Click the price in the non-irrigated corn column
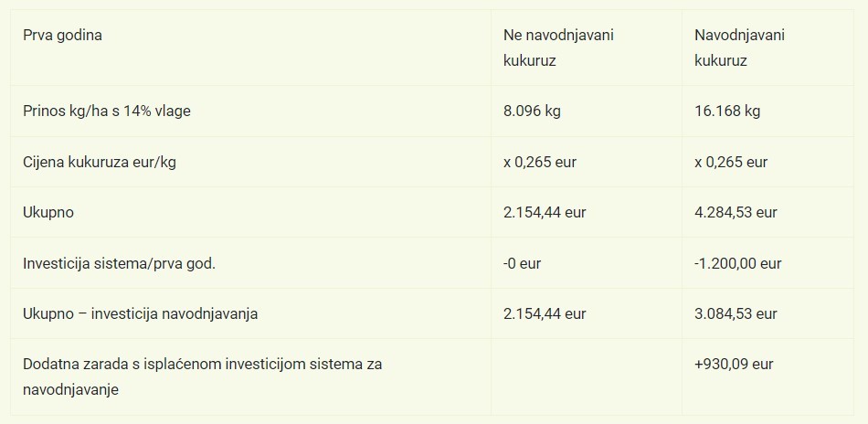The width and height of the screenshot is (868, 424). coord(540,162)
